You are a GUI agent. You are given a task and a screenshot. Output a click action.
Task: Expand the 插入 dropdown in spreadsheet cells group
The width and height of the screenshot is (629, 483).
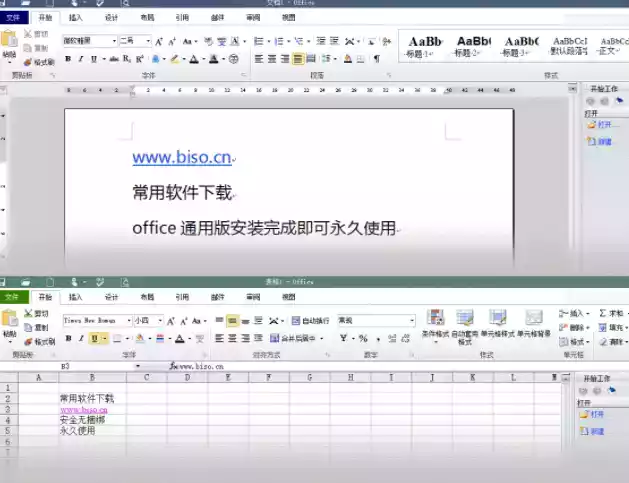pyautogui.click(x=588, y=313)
